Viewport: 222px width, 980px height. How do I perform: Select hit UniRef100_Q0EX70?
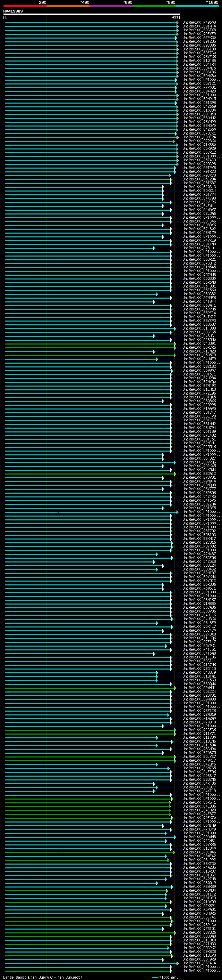point(199,818)
